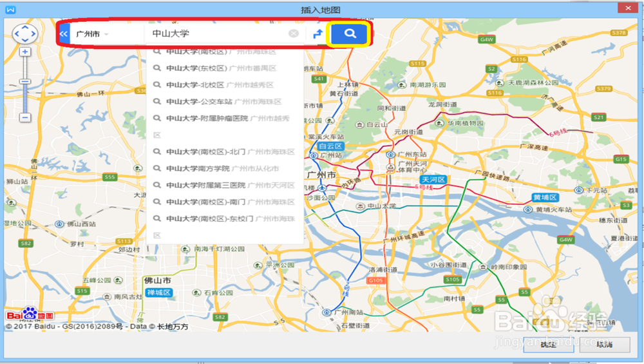
Task: Open the 广州市 city dropdown
Action: [x=92, y=34]
